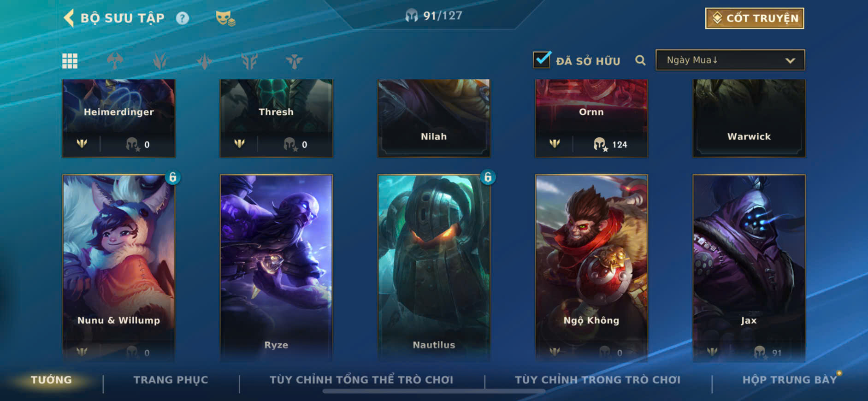The height and width of the screenshot is (401, 868).
Task: Filter champions by the fourth role icon
Action: [249, 60]
